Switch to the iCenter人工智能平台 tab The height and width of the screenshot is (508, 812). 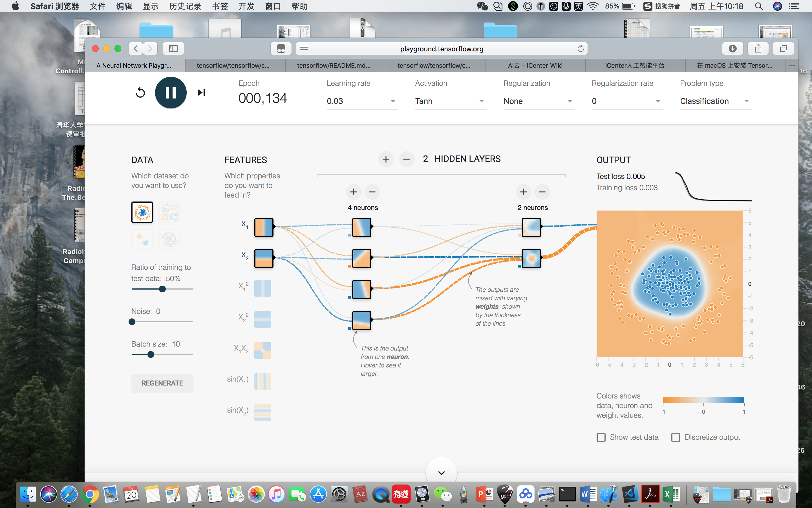[x=635, y=65]
